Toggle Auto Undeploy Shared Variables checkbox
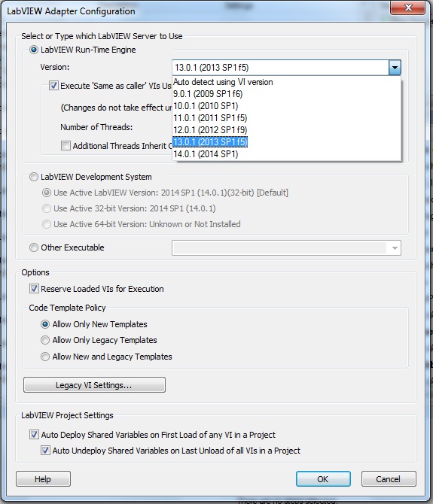 [x=45, y=451]
